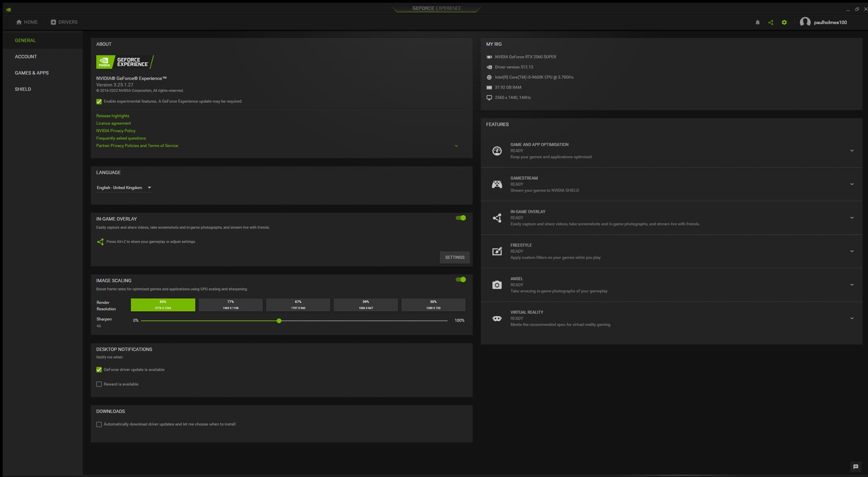
Task: Click the Virtual Reality headset icon
Action: [x=497, y=318]
